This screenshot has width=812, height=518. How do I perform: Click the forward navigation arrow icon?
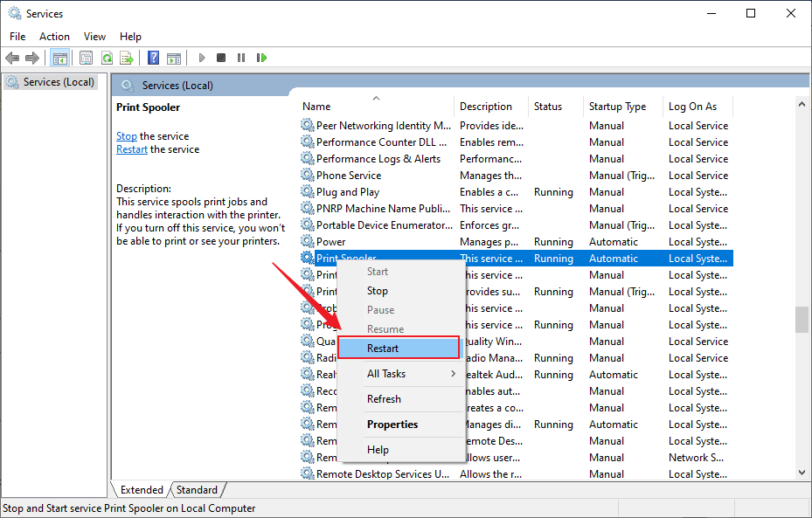32,58
